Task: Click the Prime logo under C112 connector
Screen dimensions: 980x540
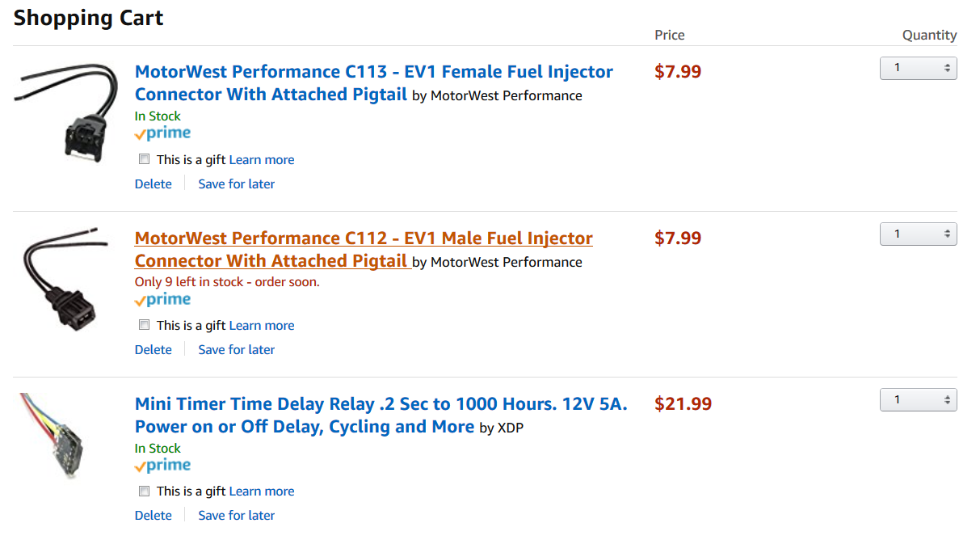Action: click(163, 300)
